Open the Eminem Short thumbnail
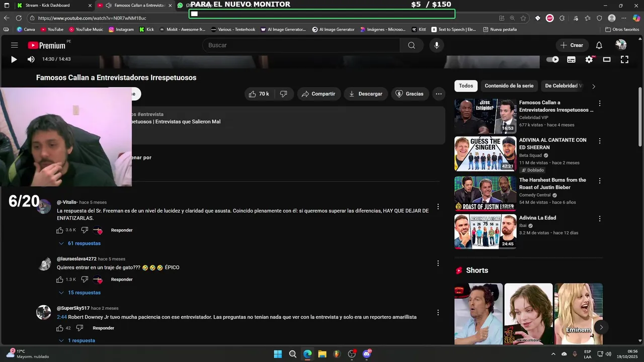The width and height of the screenshot is (644, 362). pyautogui.click(x=579, y=314)
